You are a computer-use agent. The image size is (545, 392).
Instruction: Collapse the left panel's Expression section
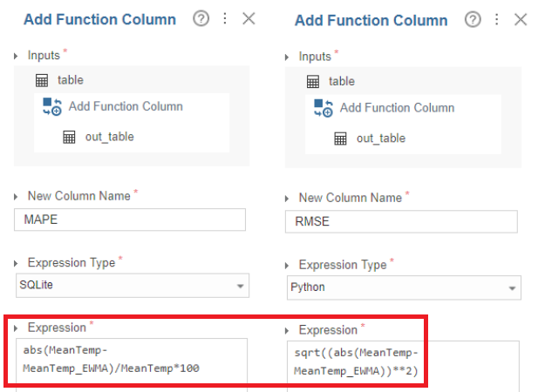[x=16, y=328]
